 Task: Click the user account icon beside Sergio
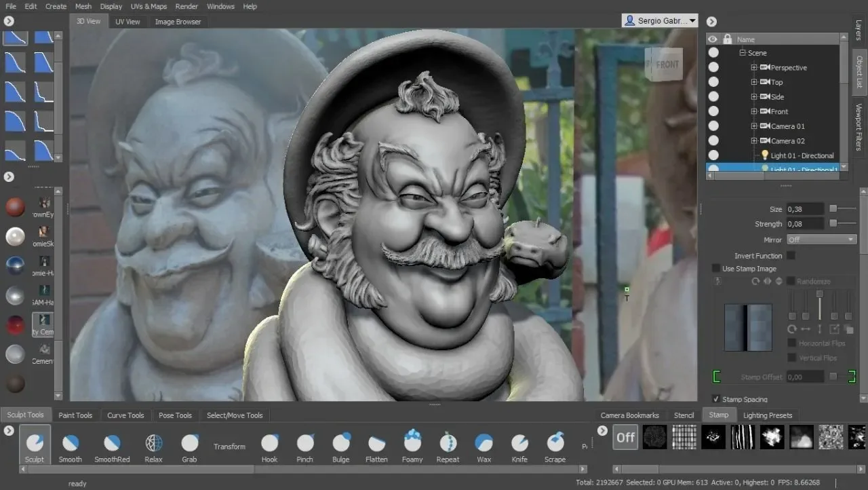point(629,21)
